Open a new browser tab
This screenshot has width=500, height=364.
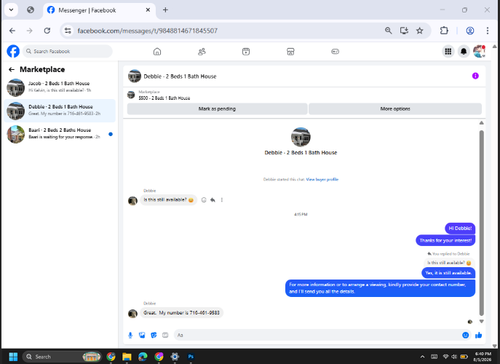click(x=165, y=10)
